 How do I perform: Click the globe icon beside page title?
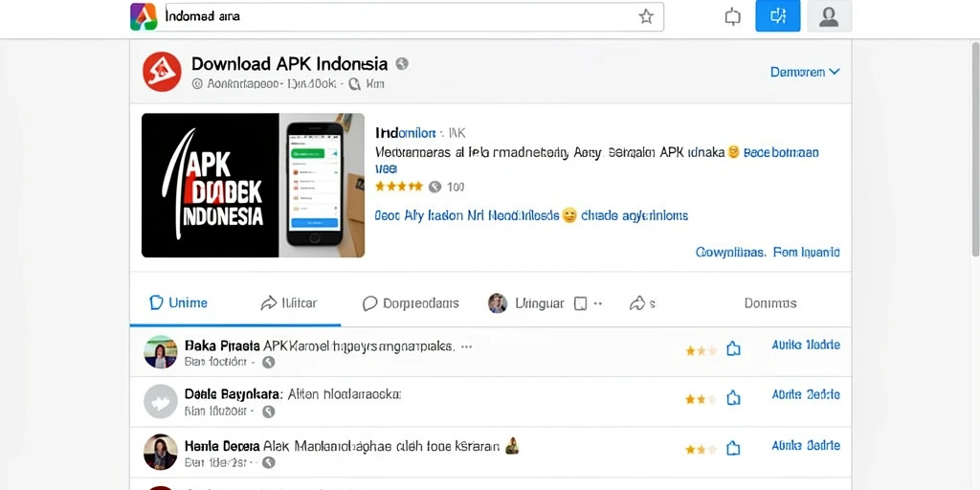tap(403, 64)
